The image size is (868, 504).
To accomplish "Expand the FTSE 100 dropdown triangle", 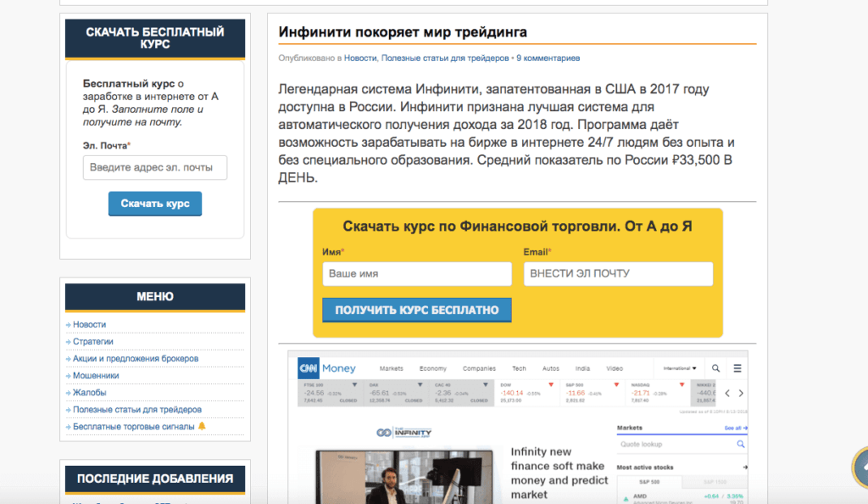I will click(353, 384).
